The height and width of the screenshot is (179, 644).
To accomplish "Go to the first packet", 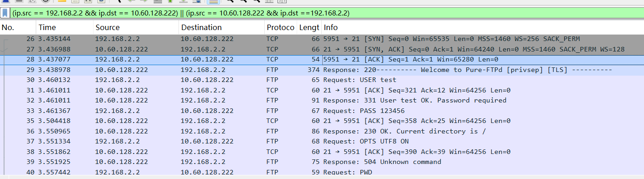I will pos(171,1).
